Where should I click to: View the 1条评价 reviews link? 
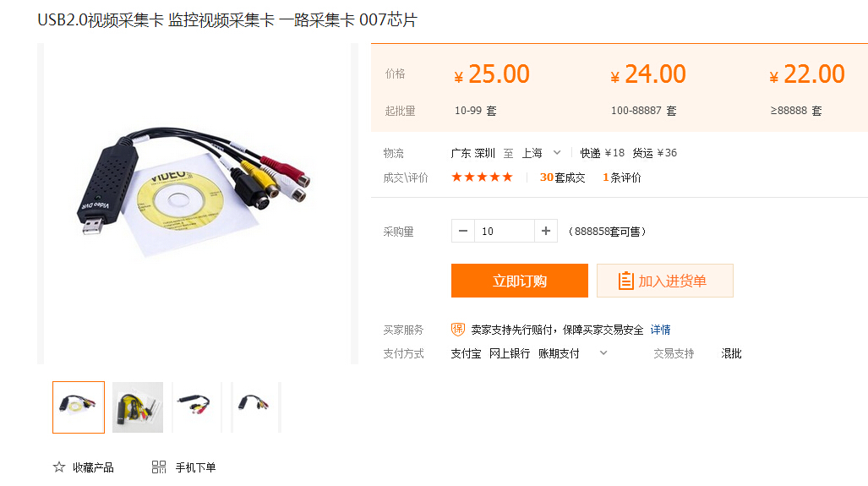click(622, 177)
